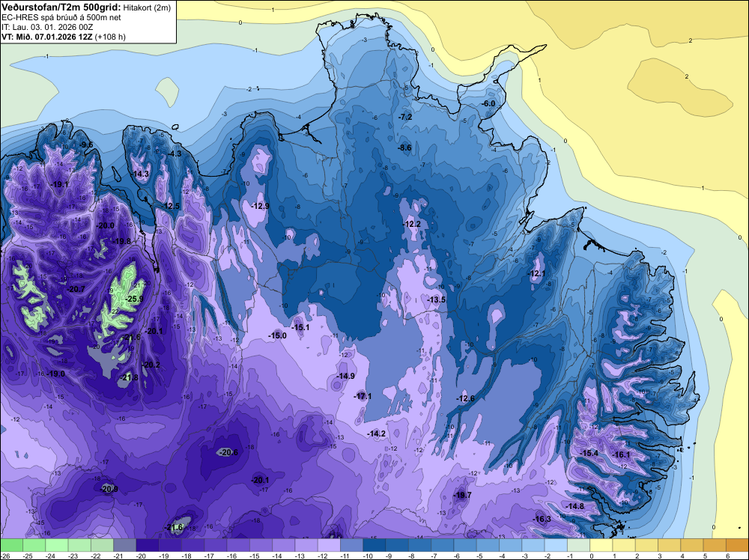Screen dimensions: 749x560
Task: Click the -12.6 temperature value
Action: (x=466, y=398)
